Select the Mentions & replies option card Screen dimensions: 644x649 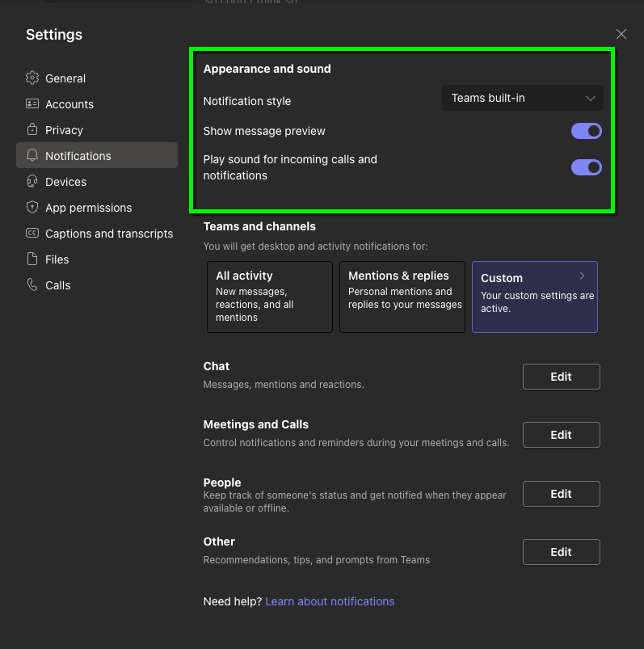click(x=402, y=297)
